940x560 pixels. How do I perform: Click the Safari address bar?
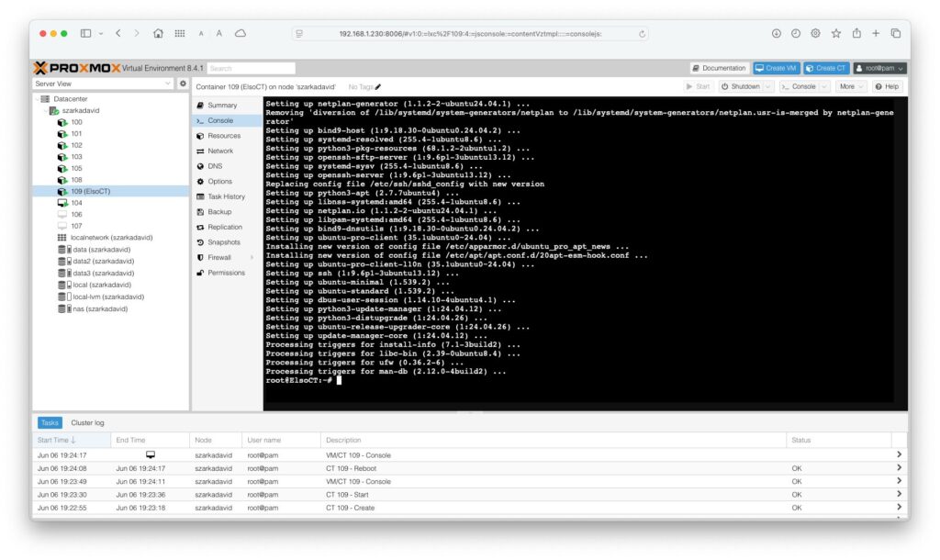coord(471,34)
